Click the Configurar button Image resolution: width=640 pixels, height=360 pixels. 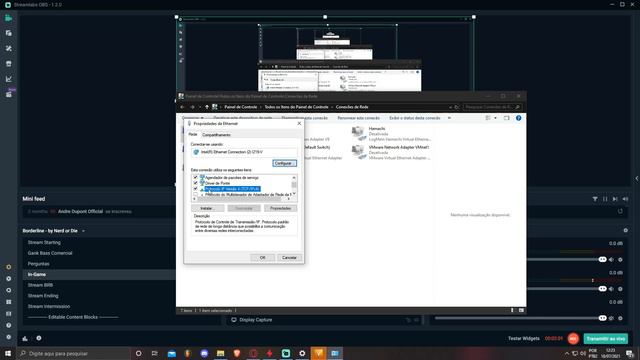284,163
